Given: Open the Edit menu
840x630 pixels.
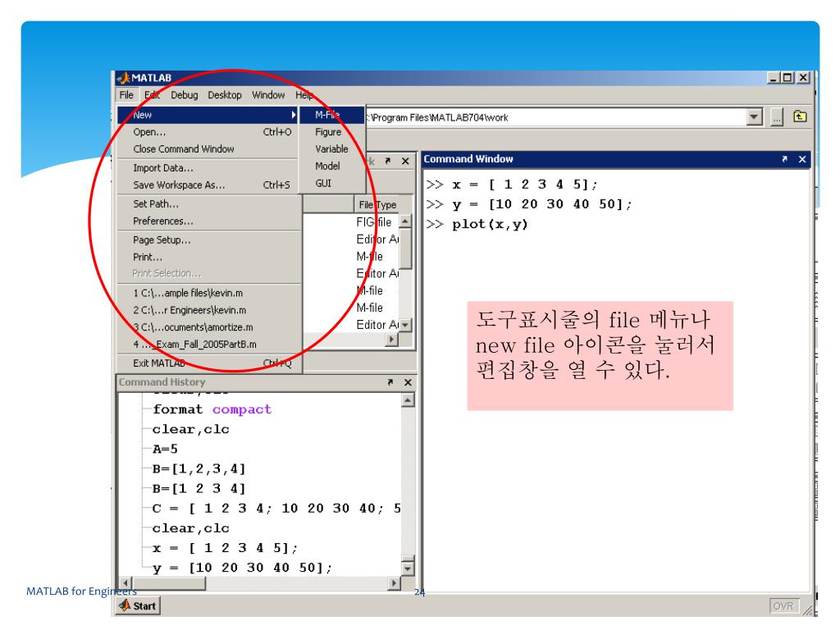Looking at the screenshot, I should point(152,95).
